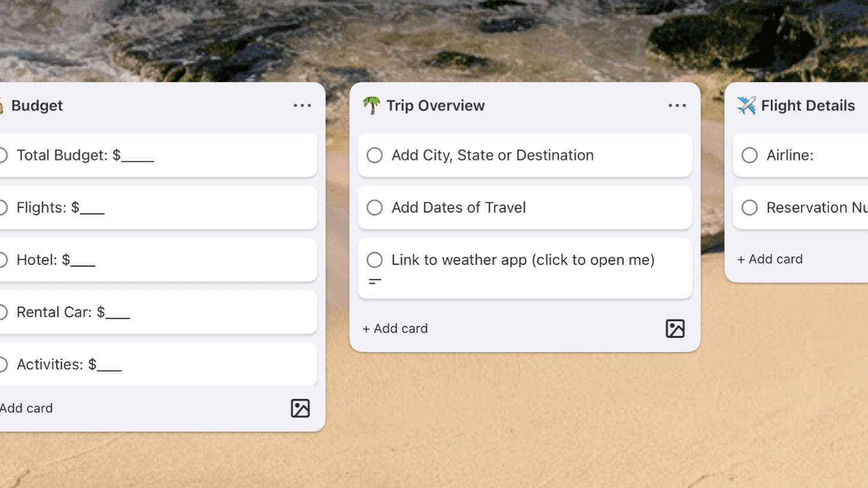Mark 'Link to weather app' card complete
The height and width of the screenshot is (488, 868).
click(x=375, y=260)
